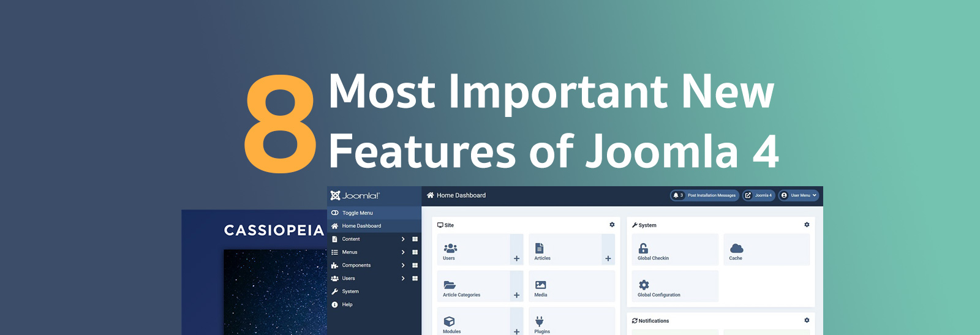980x335 pixels.
Task: Expand the Components submenu chevron
Action: [403, 265]
